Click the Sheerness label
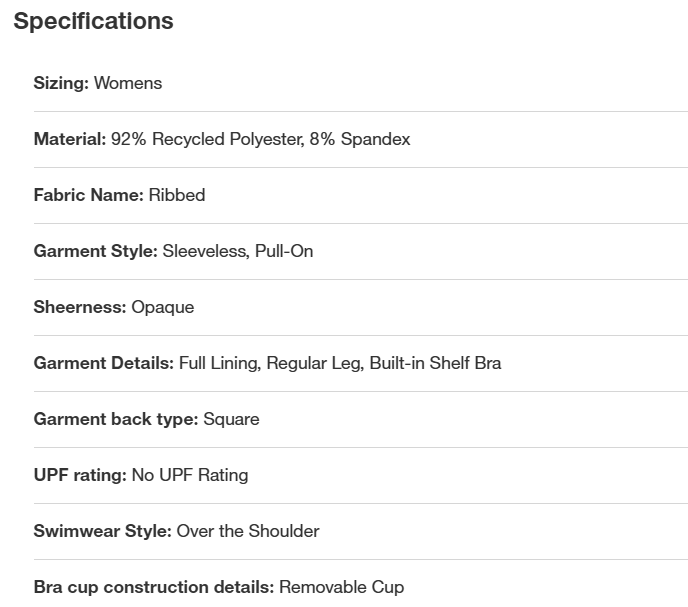This screenshot has height=607, width=688. coord(80,307)
